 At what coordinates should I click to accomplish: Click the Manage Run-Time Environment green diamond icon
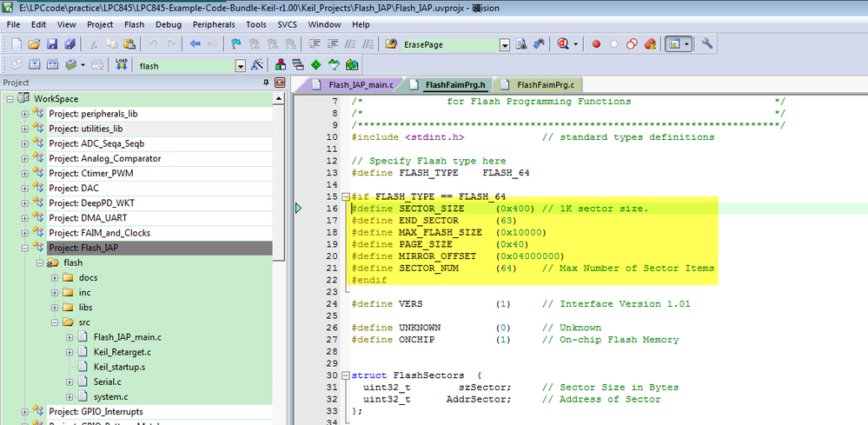[x=315, y=65]
